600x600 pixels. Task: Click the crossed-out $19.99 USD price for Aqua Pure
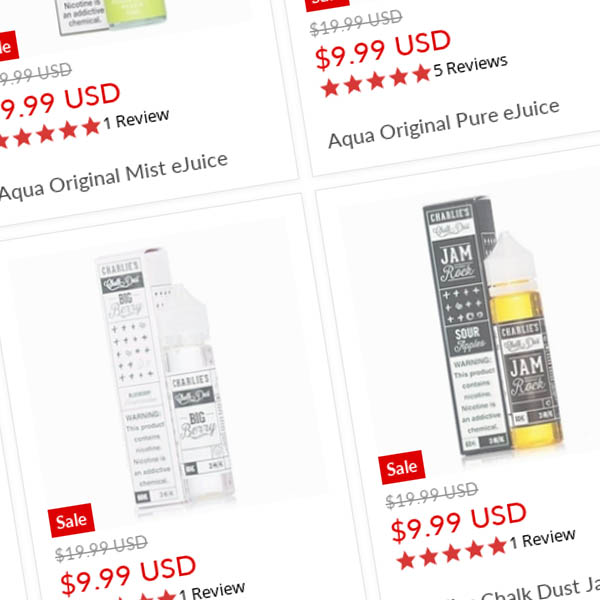click(356, 23)
